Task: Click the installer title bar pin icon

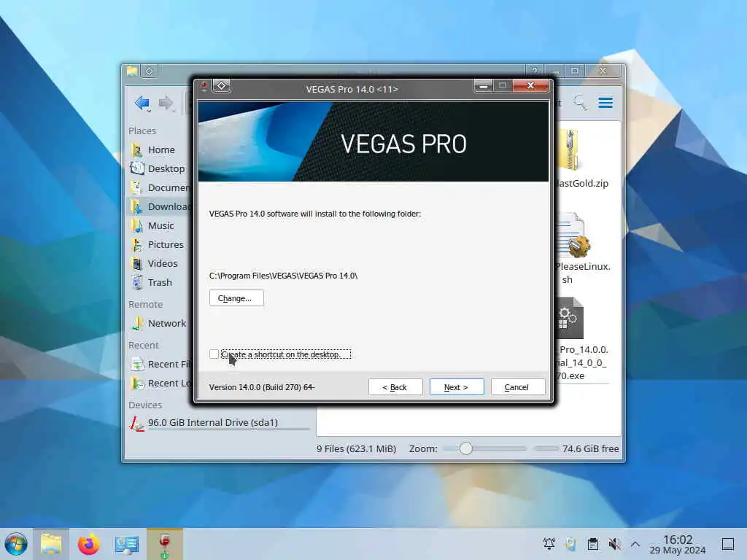Action: (x=222, y=86)
